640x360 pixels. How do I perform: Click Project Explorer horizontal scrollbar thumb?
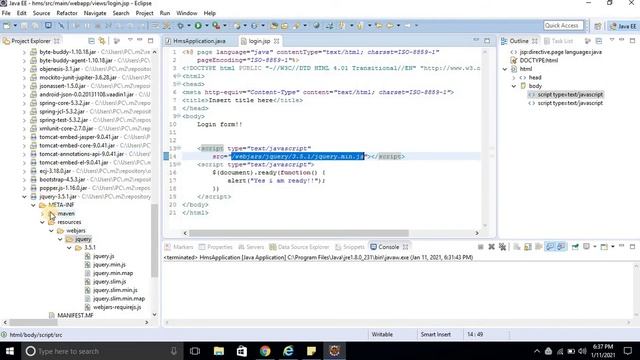coord(33,322)
